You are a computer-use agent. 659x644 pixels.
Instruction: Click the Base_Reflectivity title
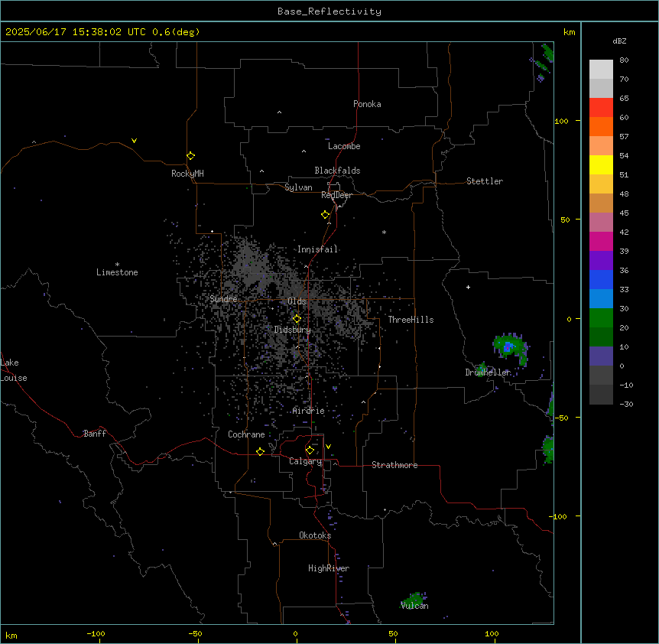click(329, 11)
